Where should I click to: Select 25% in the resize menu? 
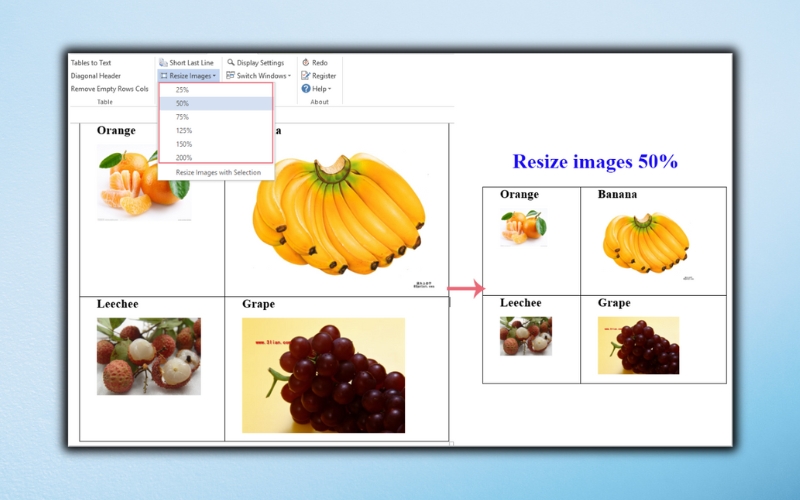pos(216,90)
